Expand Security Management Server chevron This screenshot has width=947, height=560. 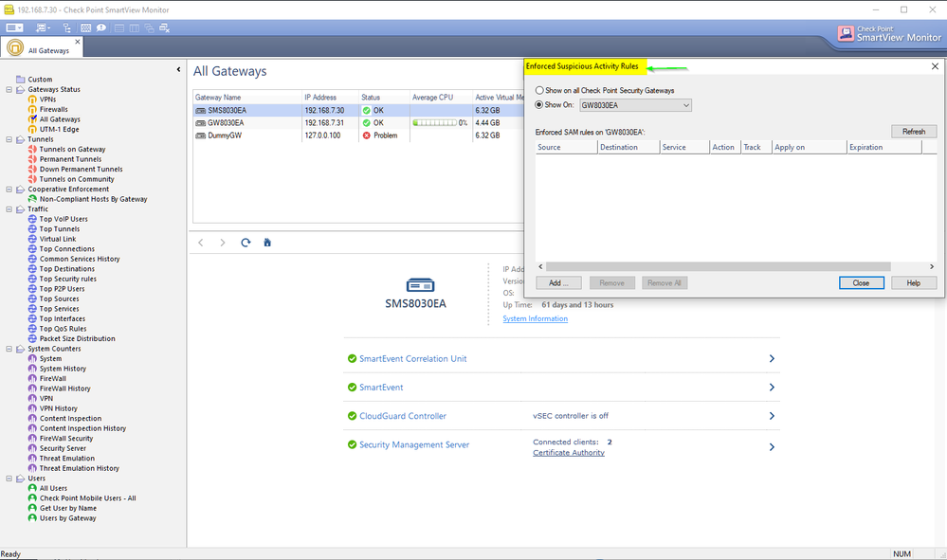(x=772, y=447)
